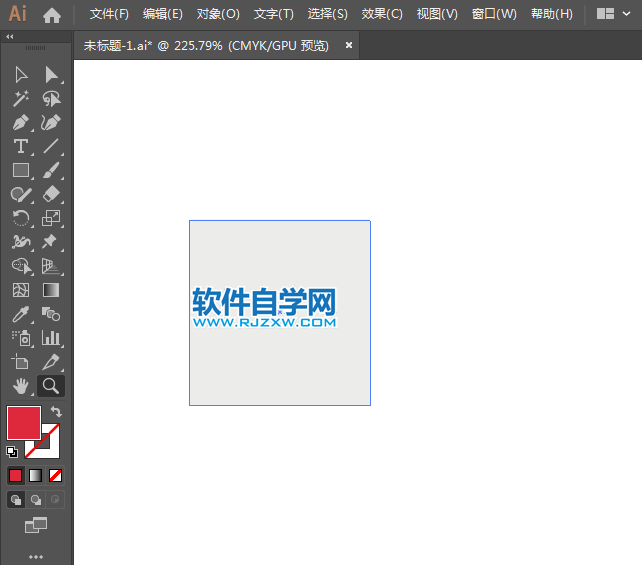The width and height of the screenshot is (642, 565).
Task: Open the 选择(S) menu
Action: coord(328,14)
